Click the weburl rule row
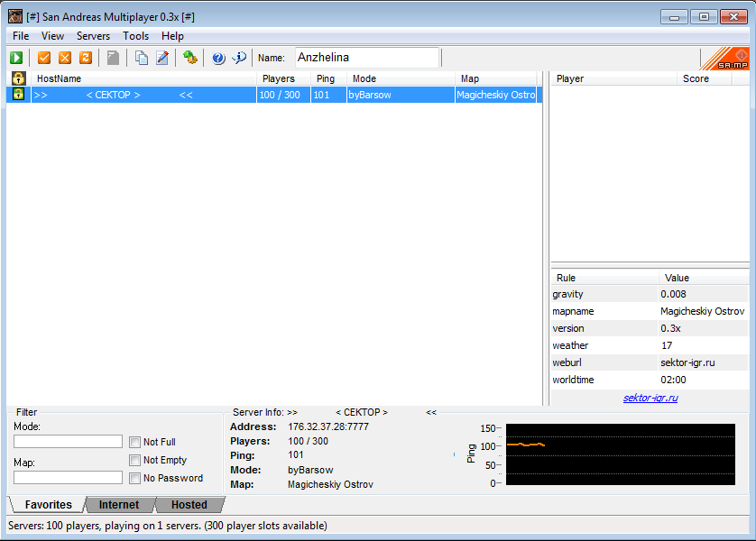The height and width of the screenshot is (541, 756). [x=650, y=362]
